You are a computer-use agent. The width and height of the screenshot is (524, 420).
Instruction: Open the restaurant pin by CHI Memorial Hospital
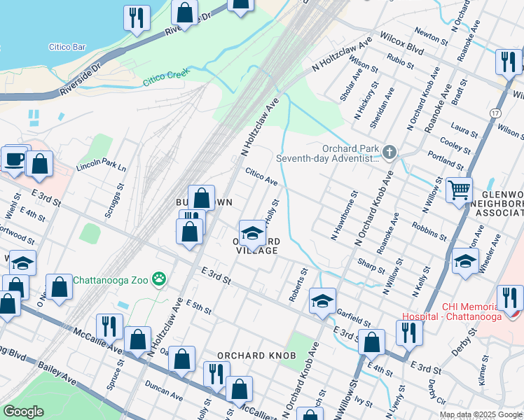510,300
